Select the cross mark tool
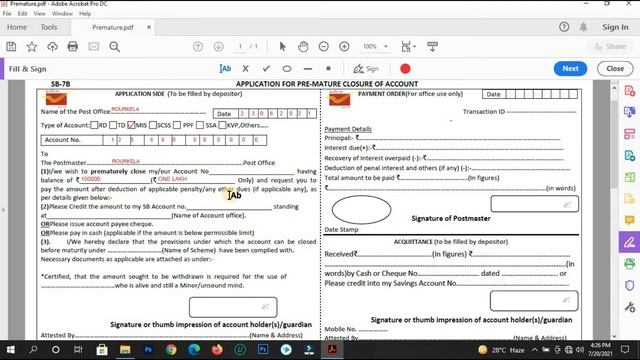Image resolution: width=640 pixels, height=360 pixels. click(x=245, y=69)
